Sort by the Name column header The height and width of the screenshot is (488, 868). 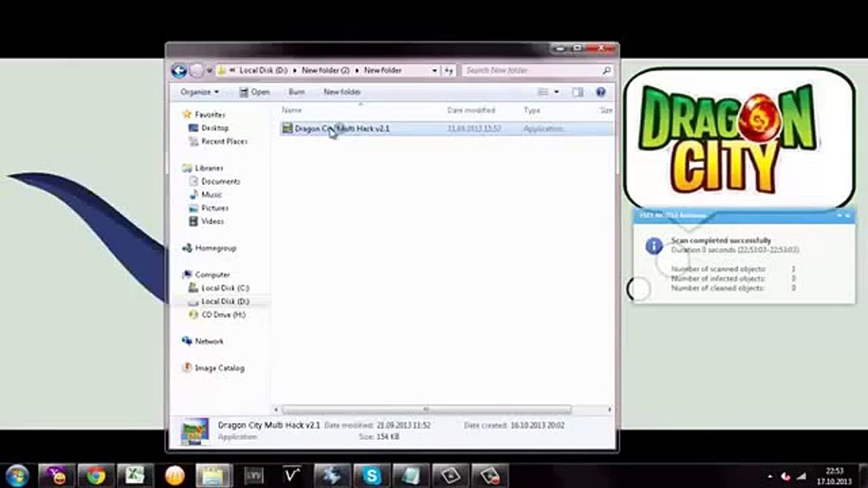click(x=292, y=110)
